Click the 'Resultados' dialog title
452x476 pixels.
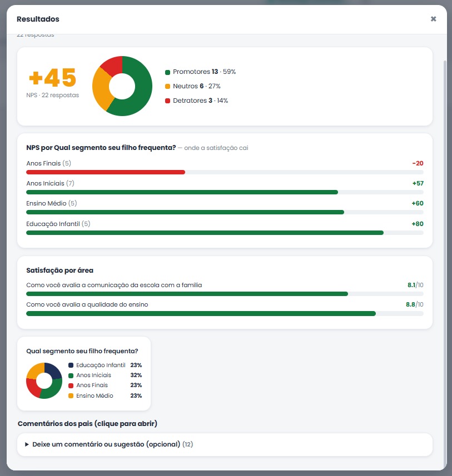tap(38, 19)
